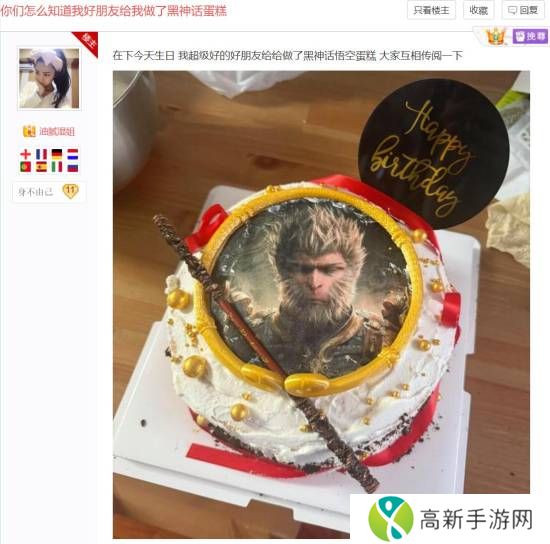
Task: Open the post title about 黑神话蛋糕
Action: coord(113,11)
